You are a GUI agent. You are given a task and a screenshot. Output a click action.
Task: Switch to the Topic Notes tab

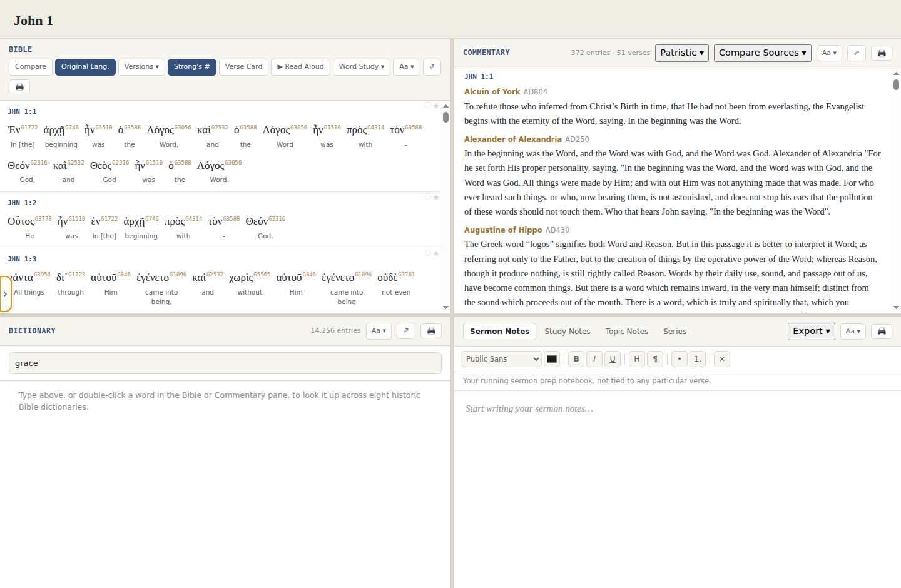626,332
